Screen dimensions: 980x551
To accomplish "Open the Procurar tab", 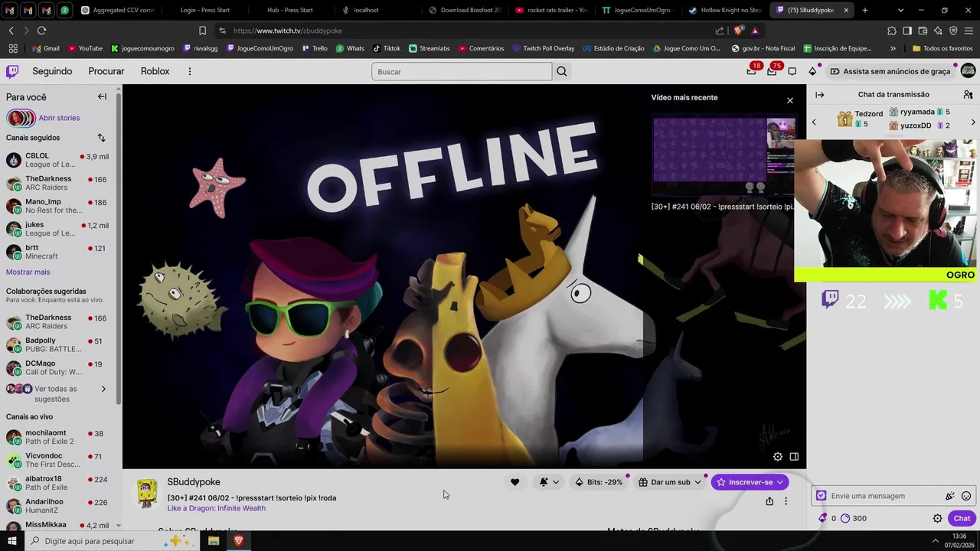I will pos(106,71).
